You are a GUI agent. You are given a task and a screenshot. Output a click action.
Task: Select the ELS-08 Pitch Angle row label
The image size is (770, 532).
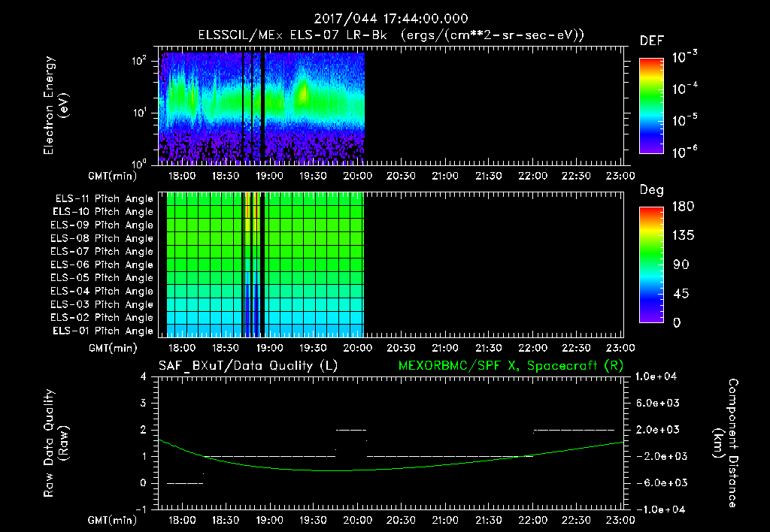click(x=102, y=238)
